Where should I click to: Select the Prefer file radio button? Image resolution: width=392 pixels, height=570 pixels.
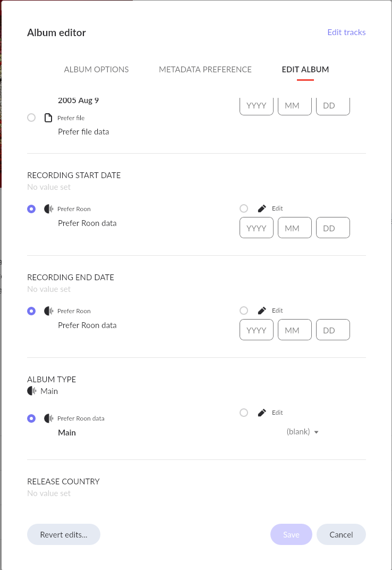pyautogui.click(x=31, y=118)
